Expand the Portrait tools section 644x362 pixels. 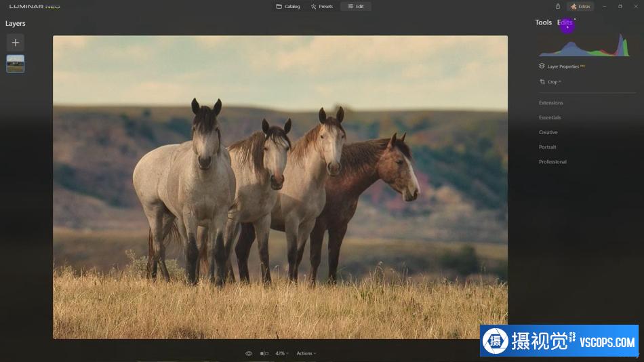point(547,147)
